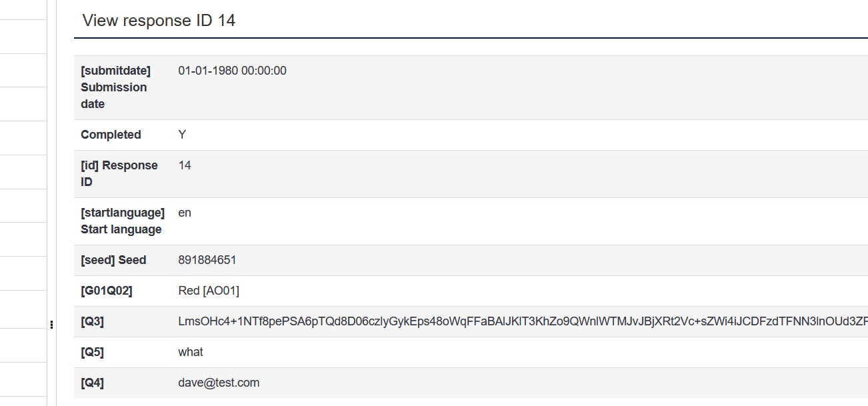Click the email dave@test.com
868x406 pixels.
coord(219,383)
